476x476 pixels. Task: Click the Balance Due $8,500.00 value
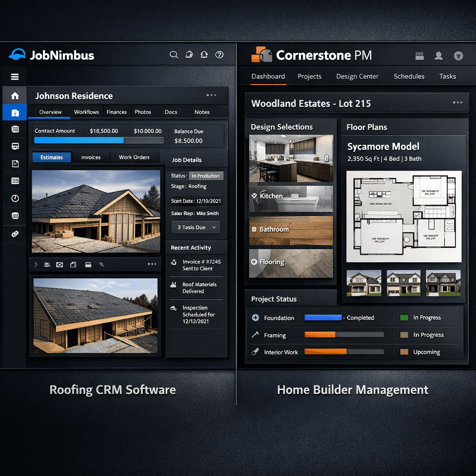pyautogui.click(x=189, y=141)
